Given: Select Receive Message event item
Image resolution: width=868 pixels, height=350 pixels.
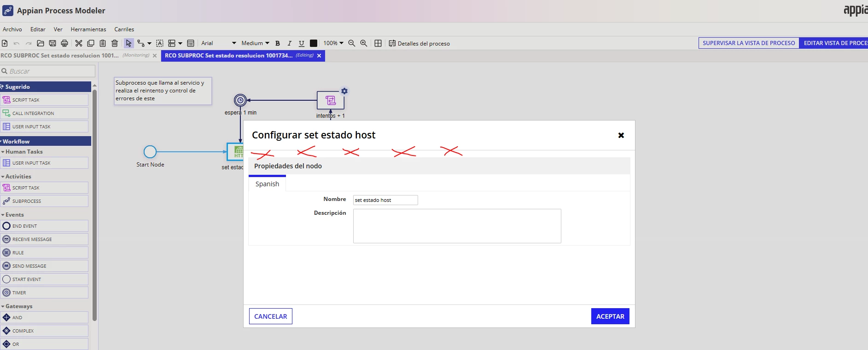Looking at the screenshot, I should 44,239.
